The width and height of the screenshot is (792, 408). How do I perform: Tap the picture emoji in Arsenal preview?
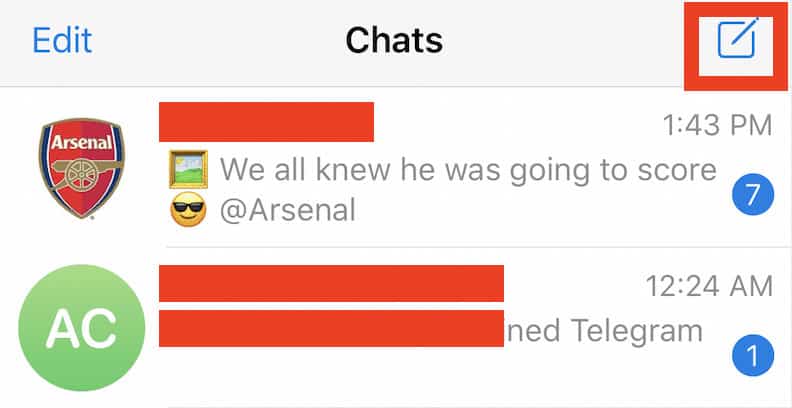coord(188,169)
